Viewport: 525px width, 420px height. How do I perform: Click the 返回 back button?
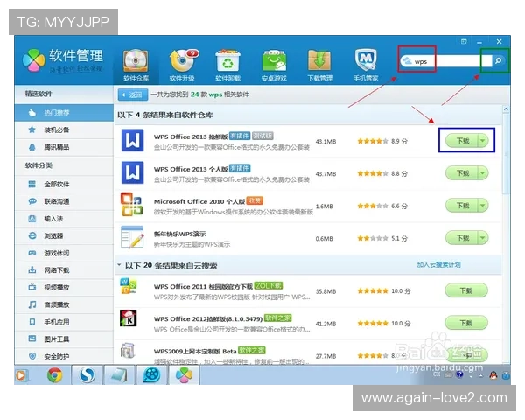[x=129, y=94]
